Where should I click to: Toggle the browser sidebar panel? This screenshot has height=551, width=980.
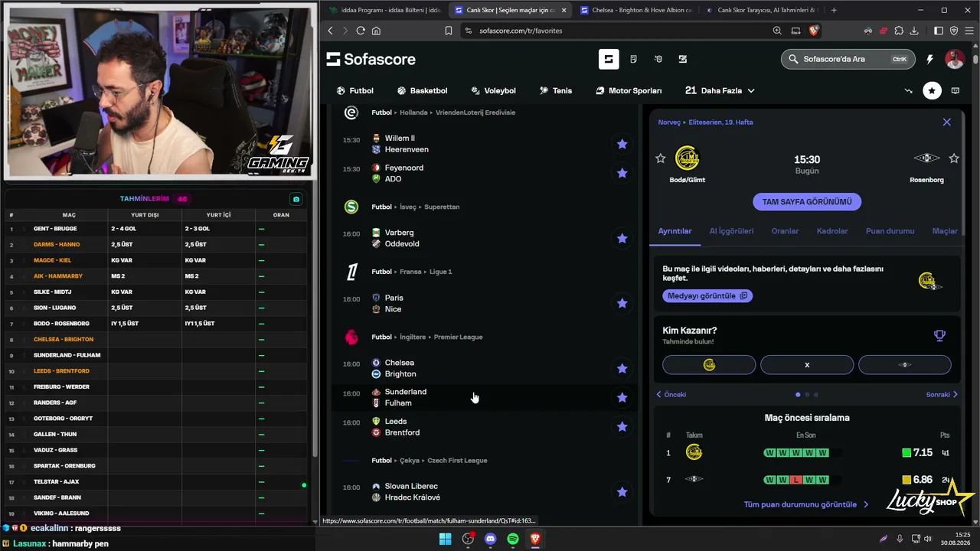click(939, 31)
